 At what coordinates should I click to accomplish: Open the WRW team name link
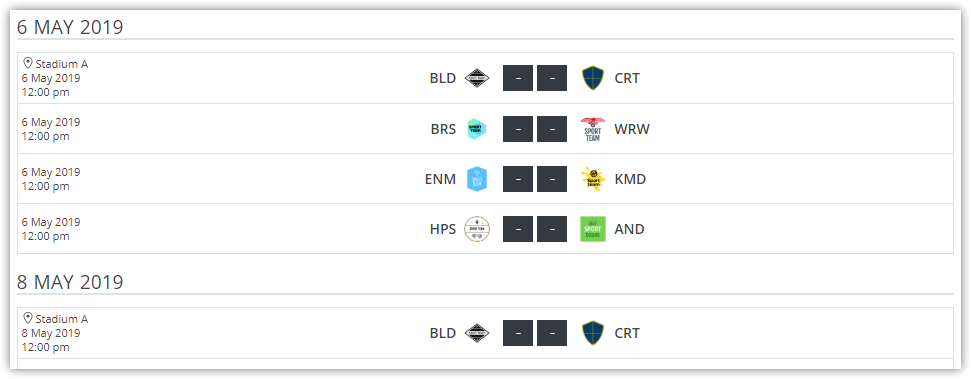pyautogui.click(x=632, y=129)
